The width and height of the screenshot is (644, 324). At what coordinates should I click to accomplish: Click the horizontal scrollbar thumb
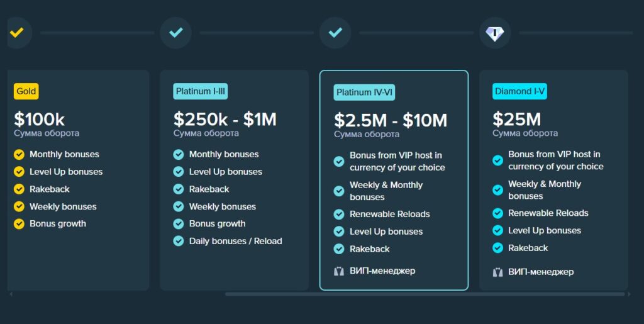425,294
